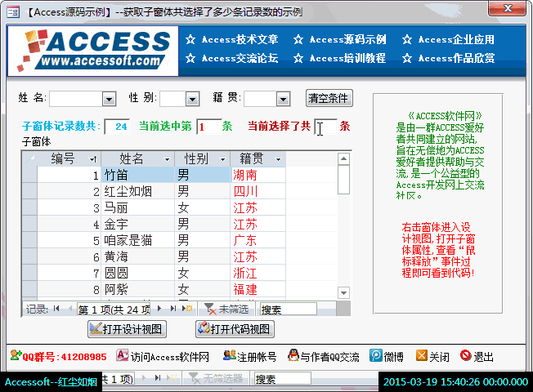Select the row selector for 竹笛
The image size is (533, 392).
coord(29,175)
